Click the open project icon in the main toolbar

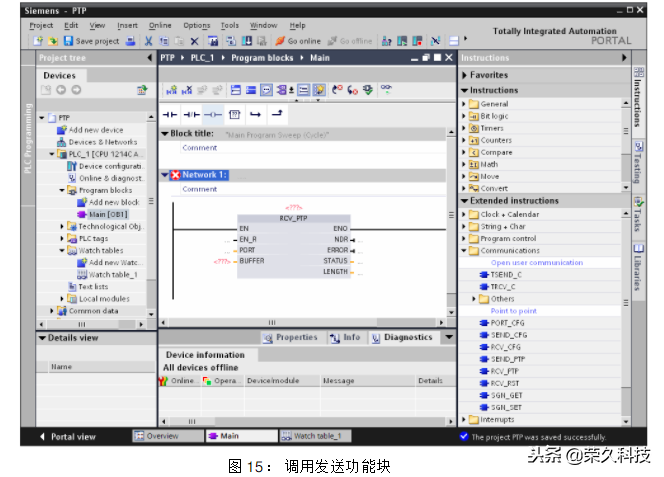(53, 41)
